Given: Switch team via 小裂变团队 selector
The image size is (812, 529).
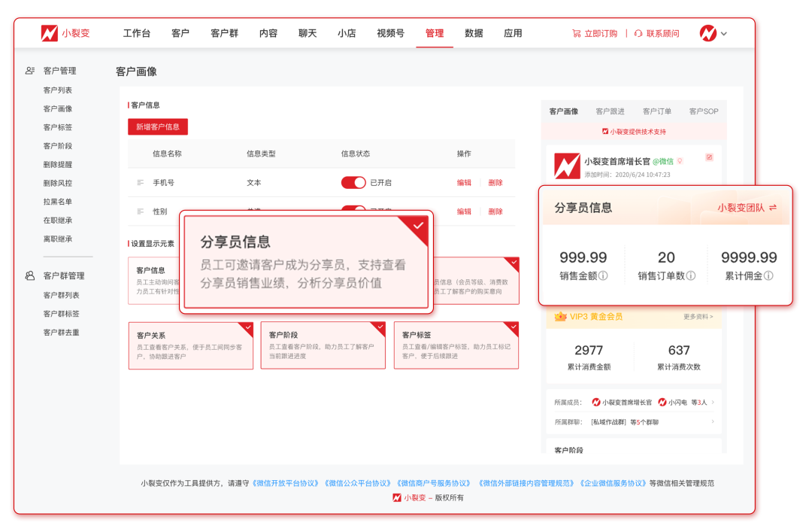Looking at the screenshot, I should tap(747, 208).
